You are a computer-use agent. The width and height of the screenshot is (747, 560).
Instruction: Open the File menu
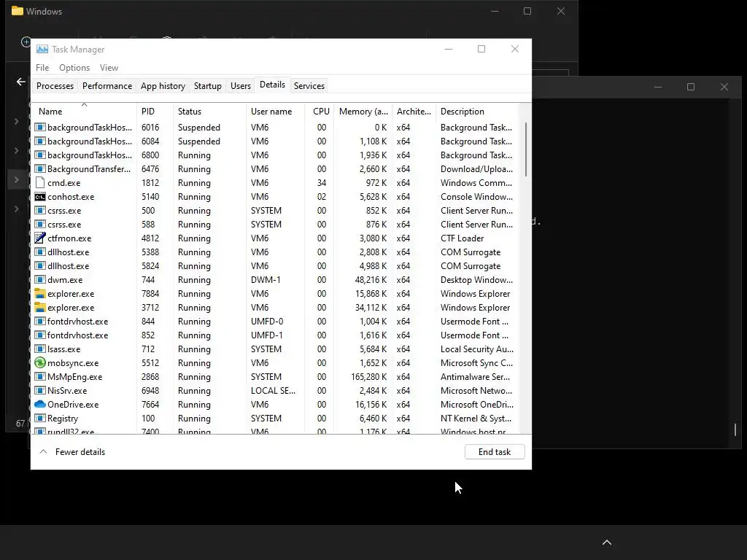tap(42, 68)
